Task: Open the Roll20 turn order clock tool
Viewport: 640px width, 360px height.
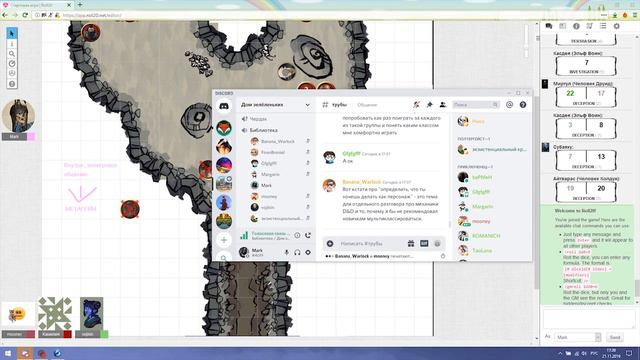Action: pos(12,64)
